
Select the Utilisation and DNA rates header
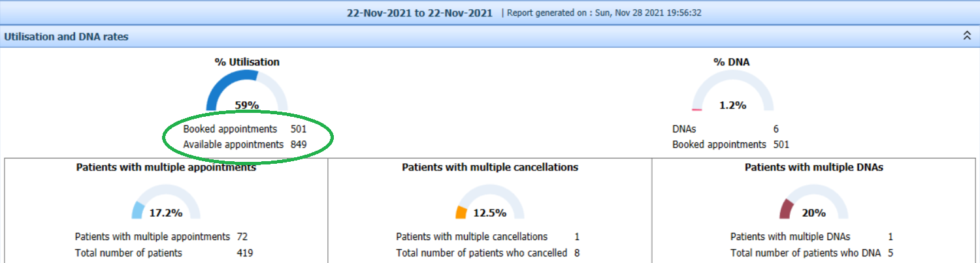(66, 37)
